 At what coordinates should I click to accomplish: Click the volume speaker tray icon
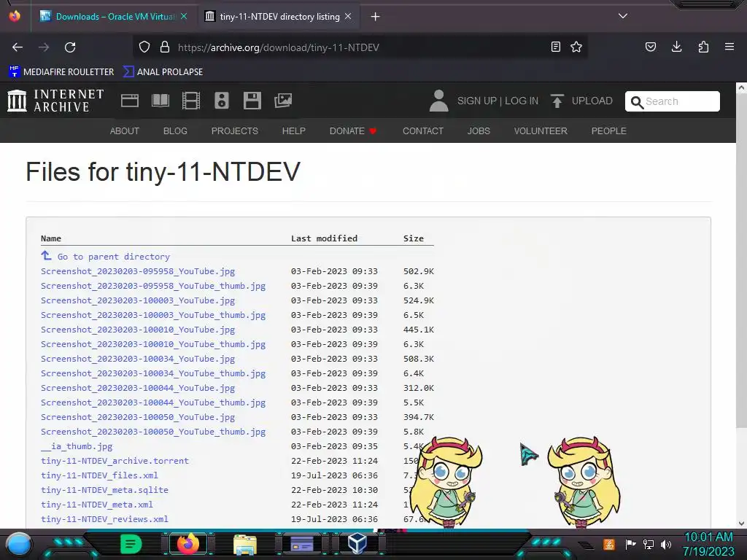(x=666, y=544)
